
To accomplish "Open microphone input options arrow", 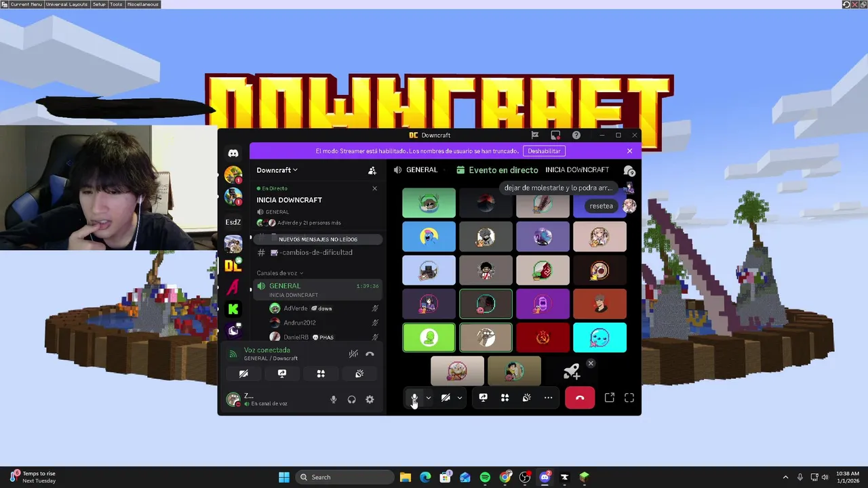I will coord(428,398).
